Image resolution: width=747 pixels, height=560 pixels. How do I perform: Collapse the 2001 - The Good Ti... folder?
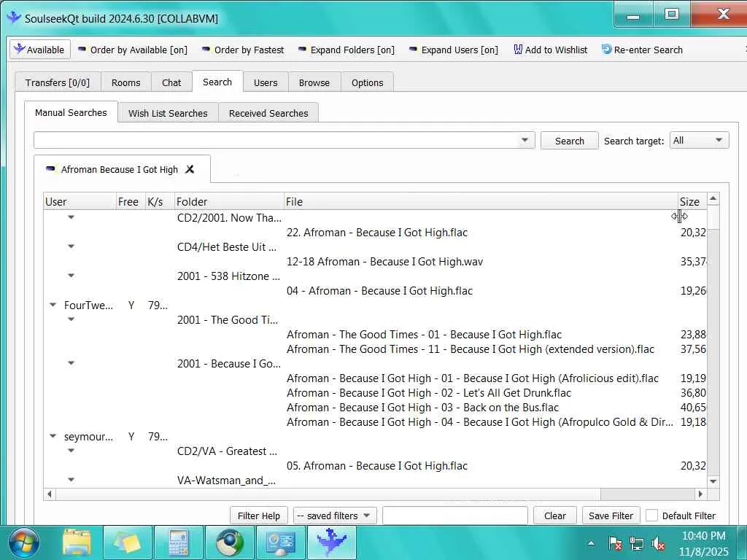click(71, 319)
